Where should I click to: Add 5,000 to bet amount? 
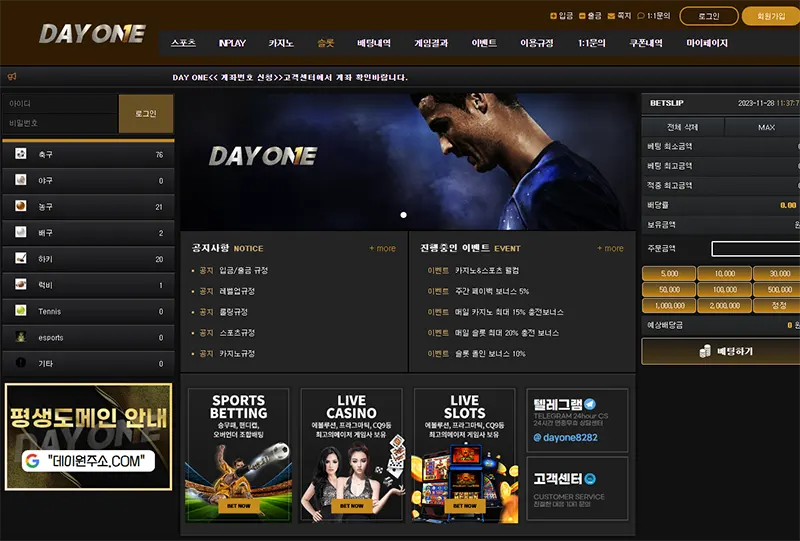tap(669, 274)
